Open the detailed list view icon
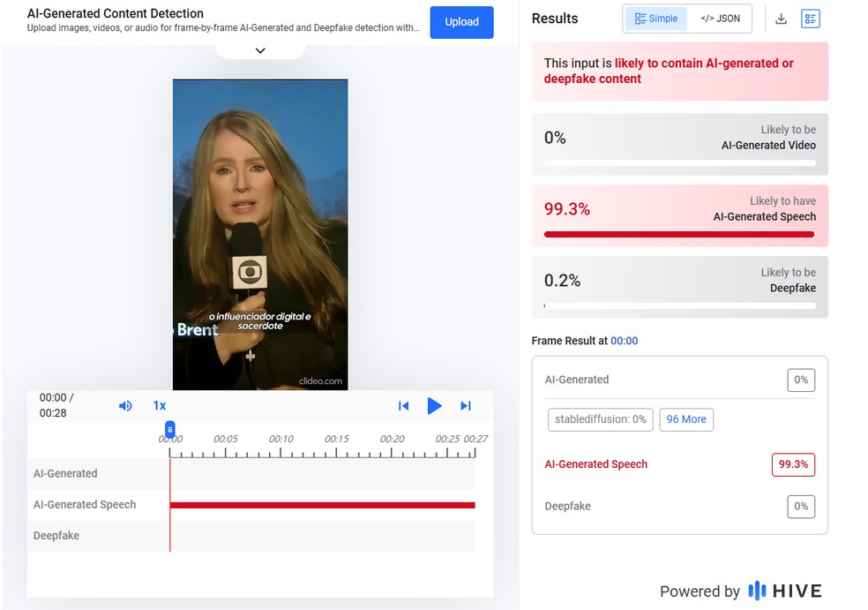This screenshot has height=610, width=868. click(810, 19)
